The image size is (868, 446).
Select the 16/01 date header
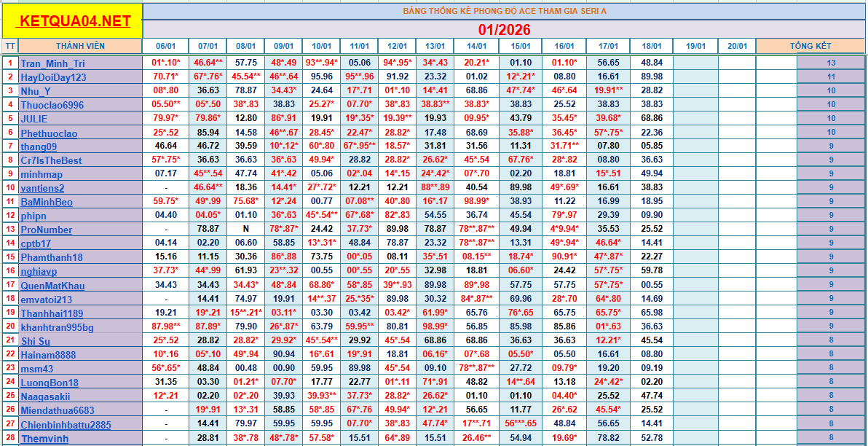(x=564, y=47)
